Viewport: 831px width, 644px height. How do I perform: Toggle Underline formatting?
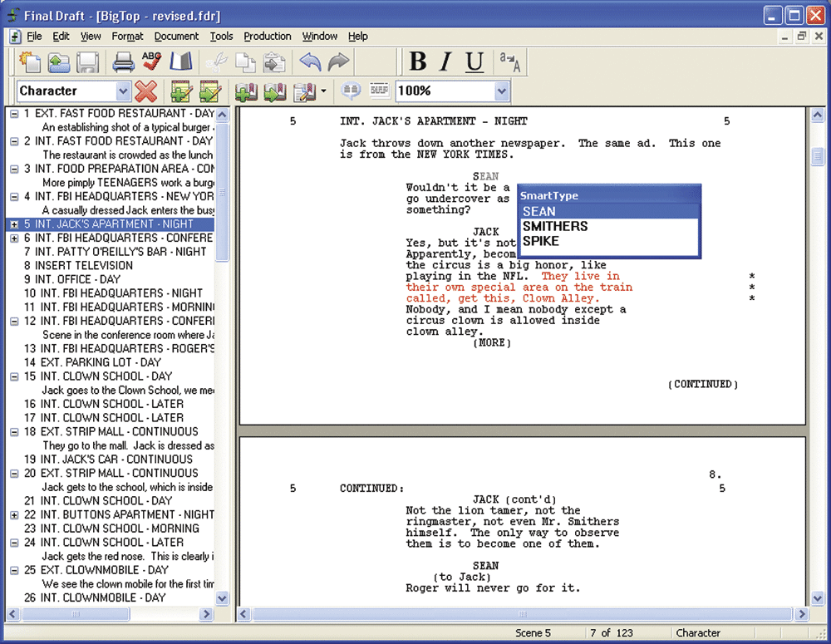pyautogui.click(x=475, y=62)
